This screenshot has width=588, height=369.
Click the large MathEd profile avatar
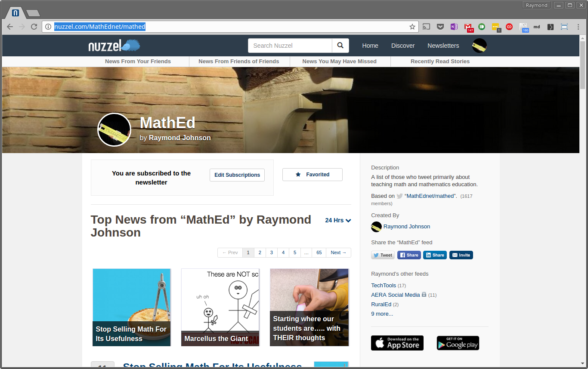pos(114,129)
